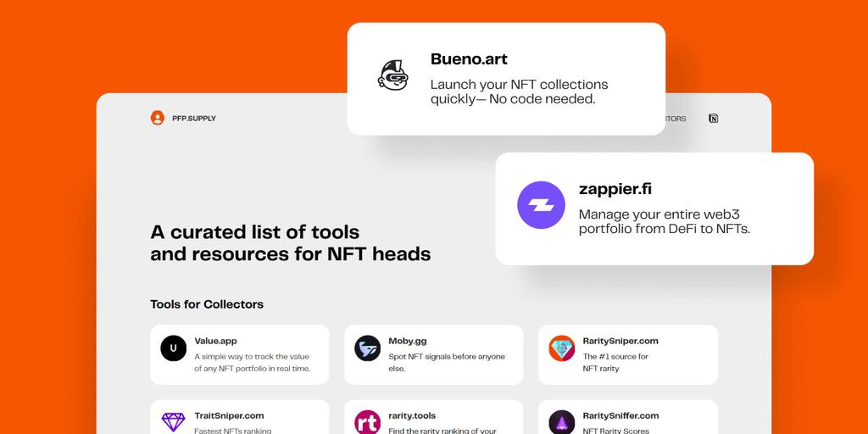This screenshot has width=868, height=434.
Task: Open the PFP.SUPPLY home link text
Action: (x=194, y=119)
